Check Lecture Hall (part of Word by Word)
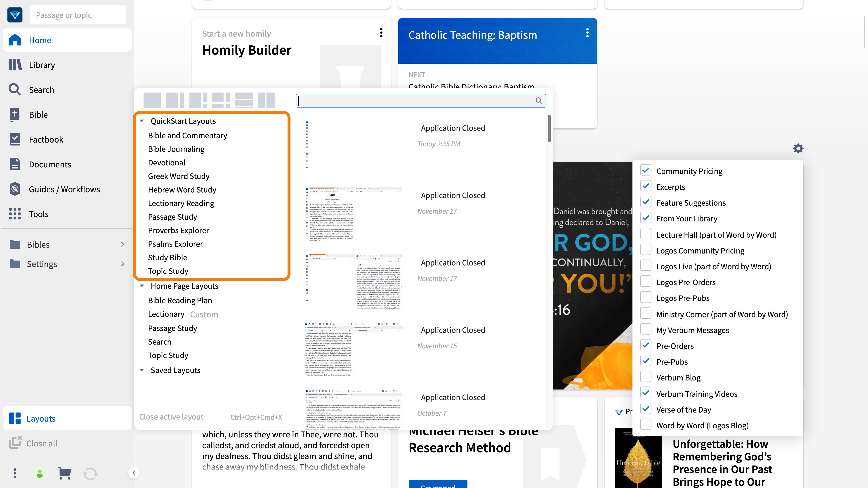The height and width of the screenshot is (488, 868). (646, 234)
